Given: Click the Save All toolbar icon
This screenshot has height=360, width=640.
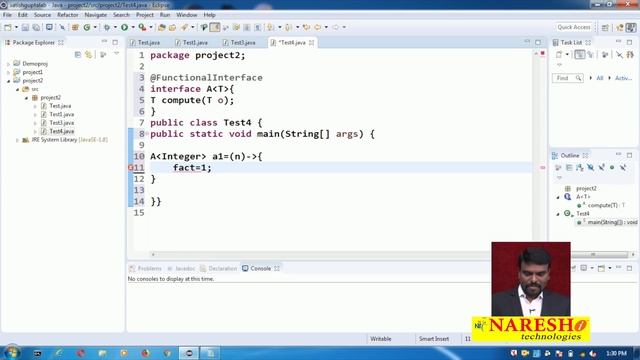Looking at the screenshot, I should [x=36, y=27].
